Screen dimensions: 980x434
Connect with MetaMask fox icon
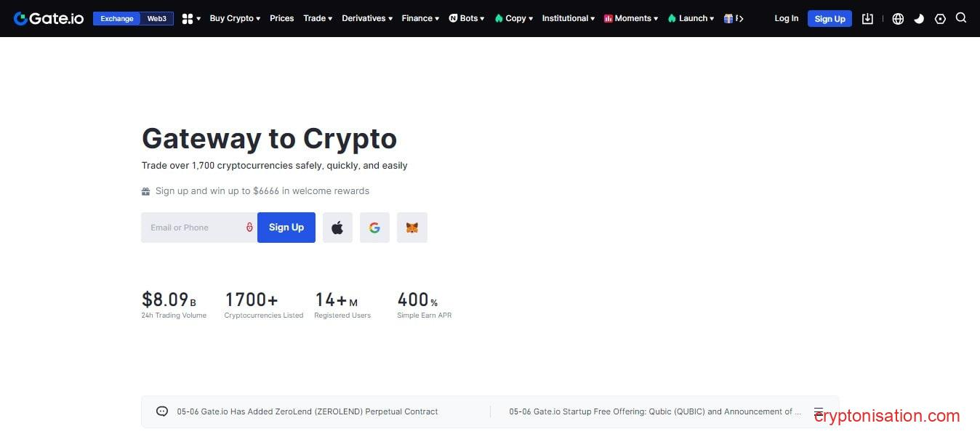coord(411,228)
